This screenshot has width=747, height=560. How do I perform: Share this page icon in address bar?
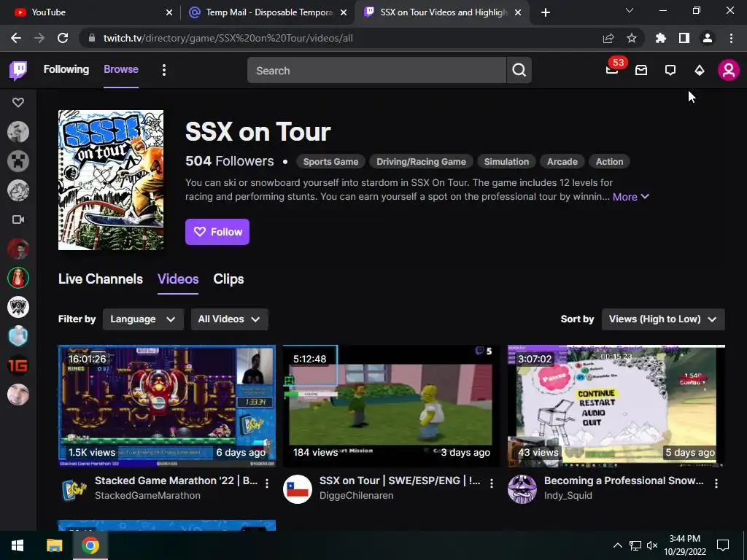(608, 38)
